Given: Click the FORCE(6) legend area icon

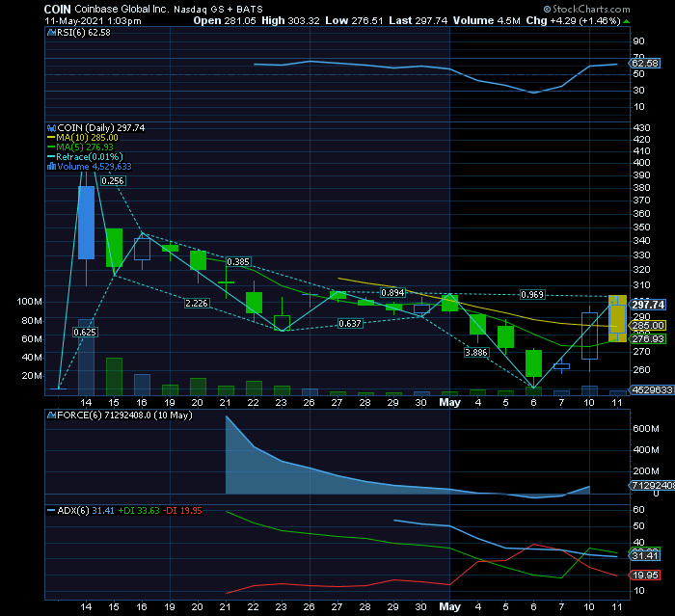Looking at the screenshot, I should [x=52, y=415].
